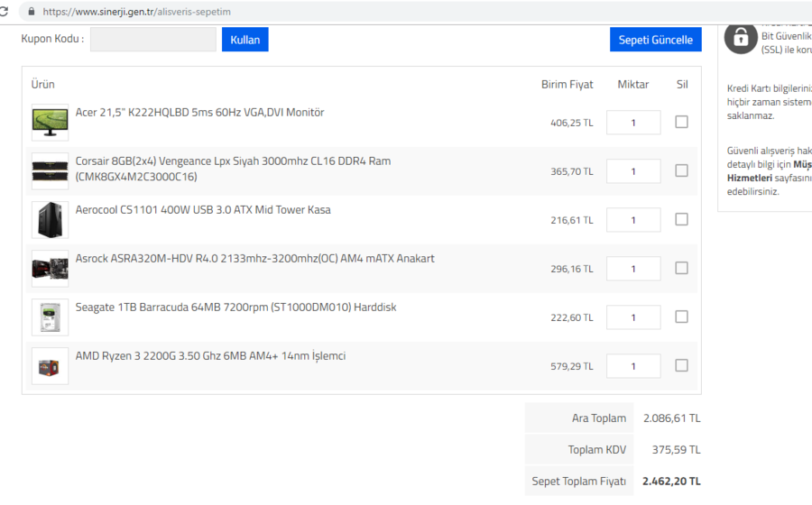The image size is (812, 505).
Task: Check the Sil box for Asrock Anakart
Action: coord(681,268)
